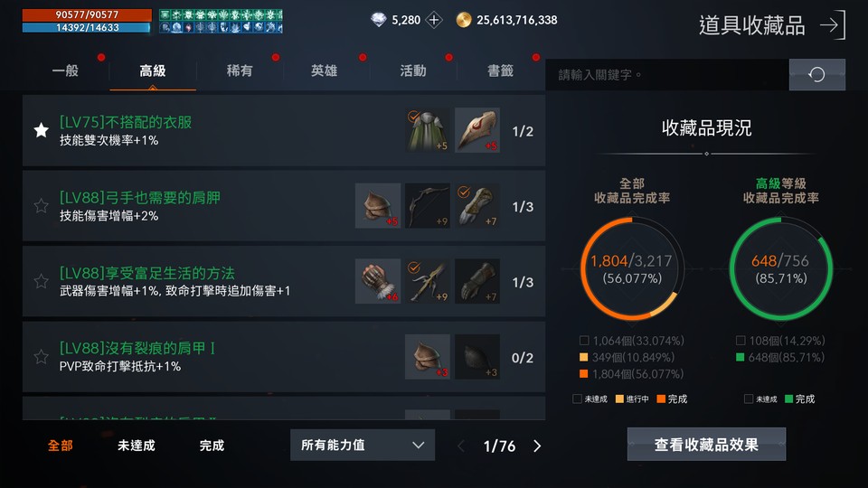Click the 查看收藏品效果 button
The height and width of the screenshot is (488, 868).
(706, 445)
